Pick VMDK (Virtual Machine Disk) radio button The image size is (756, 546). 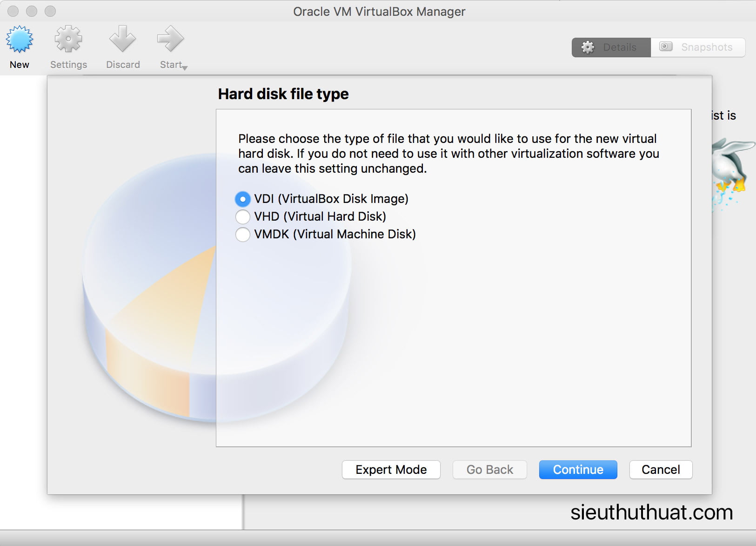pyautogui.click(x=242, y=235)
